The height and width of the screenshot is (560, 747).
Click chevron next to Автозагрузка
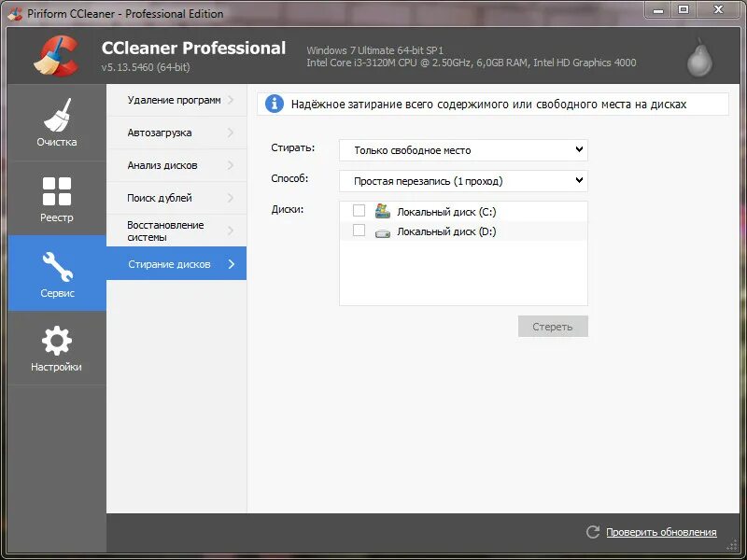[231, 133]
